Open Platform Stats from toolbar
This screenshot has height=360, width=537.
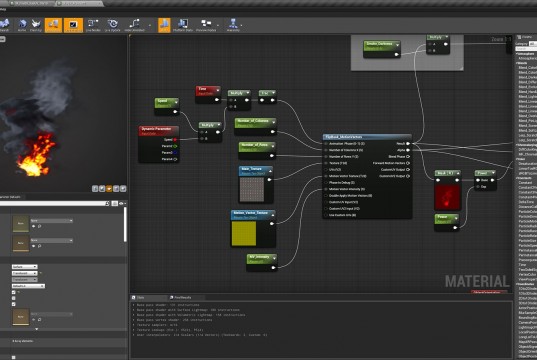[x=183, y=24]
